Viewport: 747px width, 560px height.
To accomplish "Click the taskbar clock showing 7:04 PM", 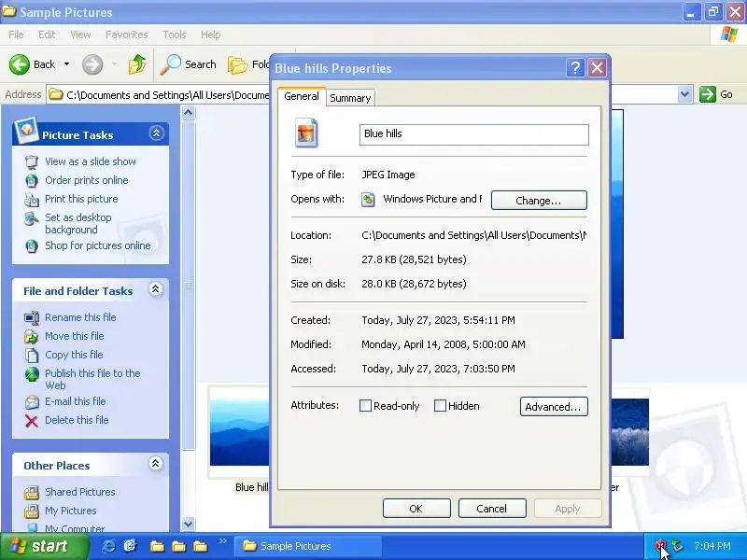I will (x=712, y=546).
